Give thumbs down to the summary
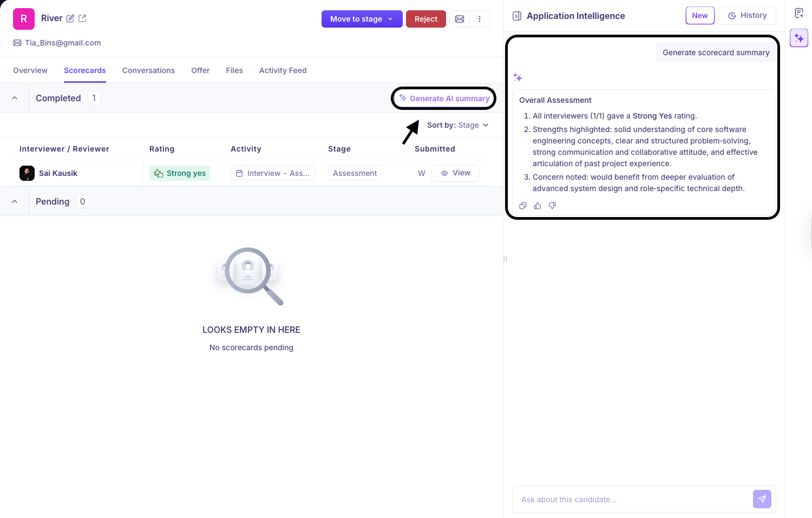 pos(552,206)
